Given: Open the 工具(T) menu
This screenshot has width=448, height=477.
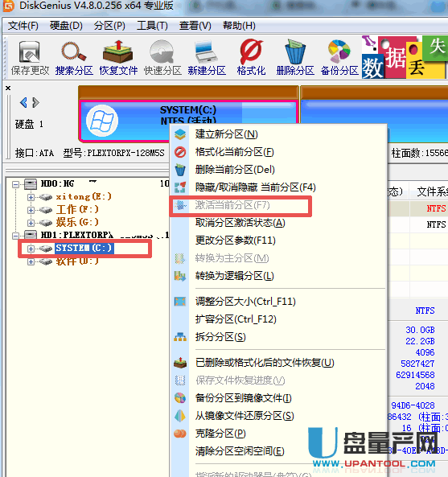Looking at the screenshot, I should point(152,26).
